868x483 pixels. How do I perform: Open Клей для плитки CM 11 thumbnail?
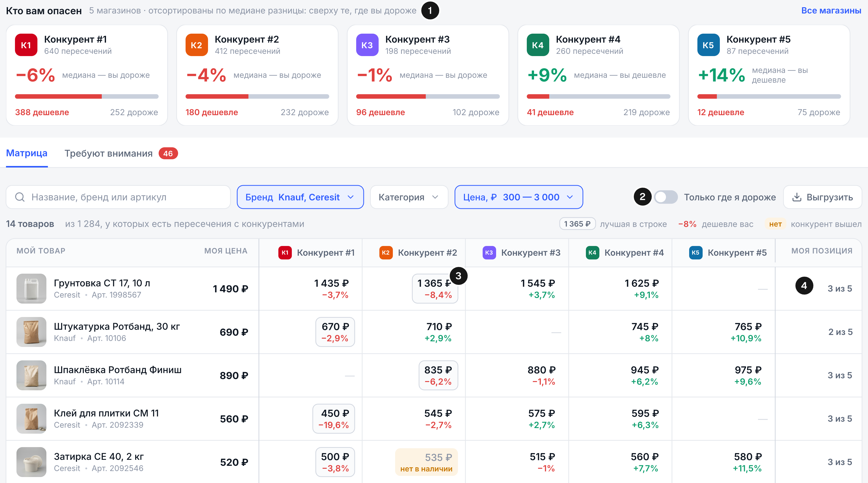[31, 419]
